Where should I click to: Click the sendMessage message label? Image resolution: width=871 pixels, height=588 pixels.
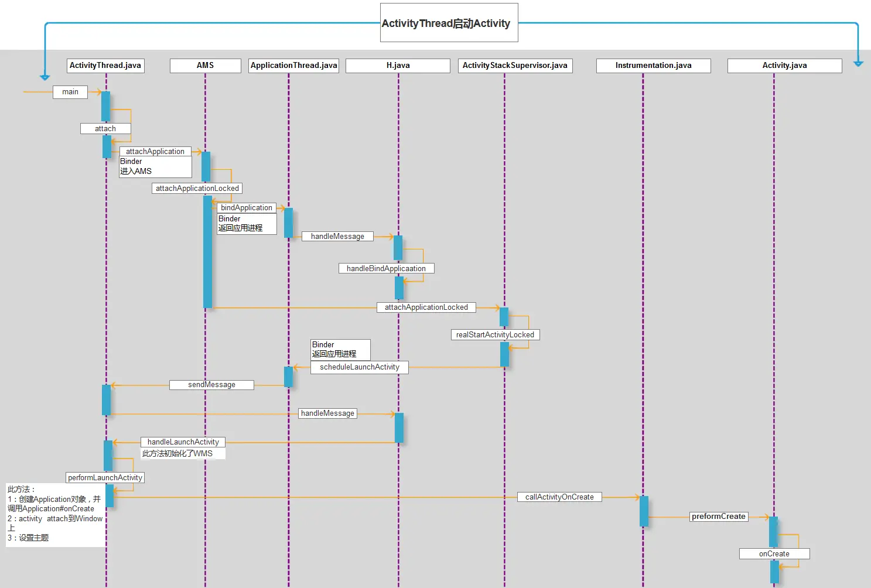point(211,385)
